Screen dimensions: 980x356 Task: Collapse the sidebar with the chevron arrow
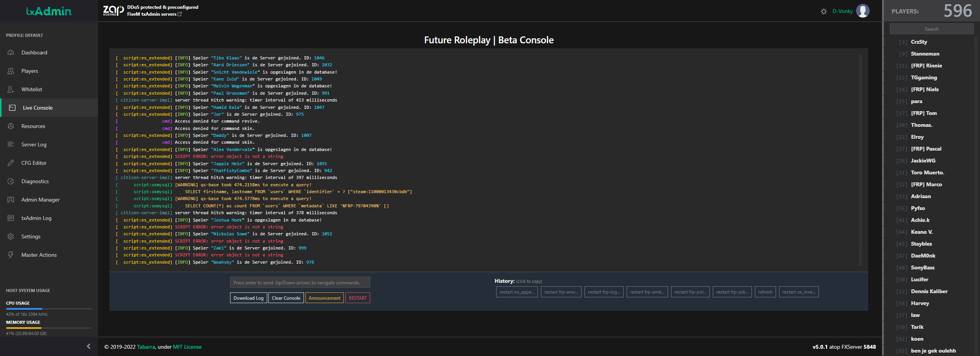click(x=88, y=346)
